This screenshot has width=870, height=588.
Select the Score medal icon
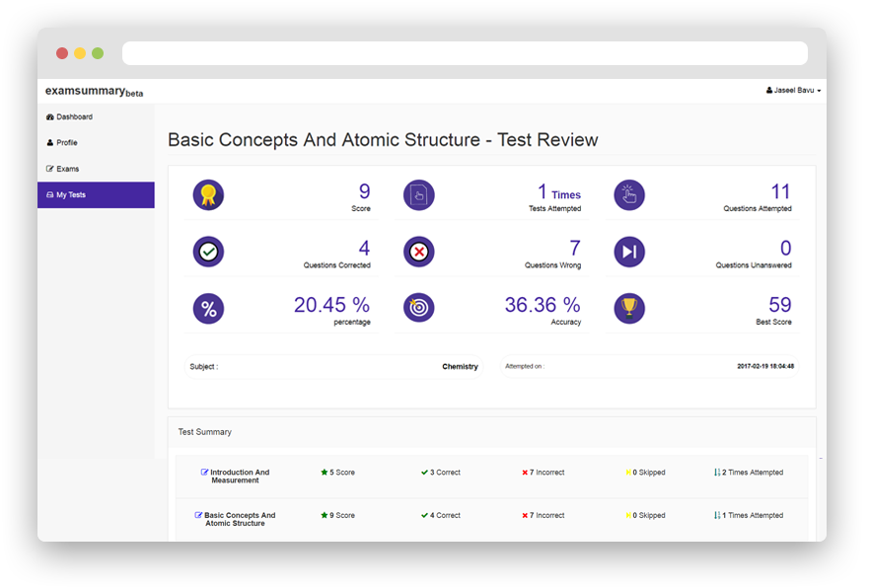(x=208, y=195)
